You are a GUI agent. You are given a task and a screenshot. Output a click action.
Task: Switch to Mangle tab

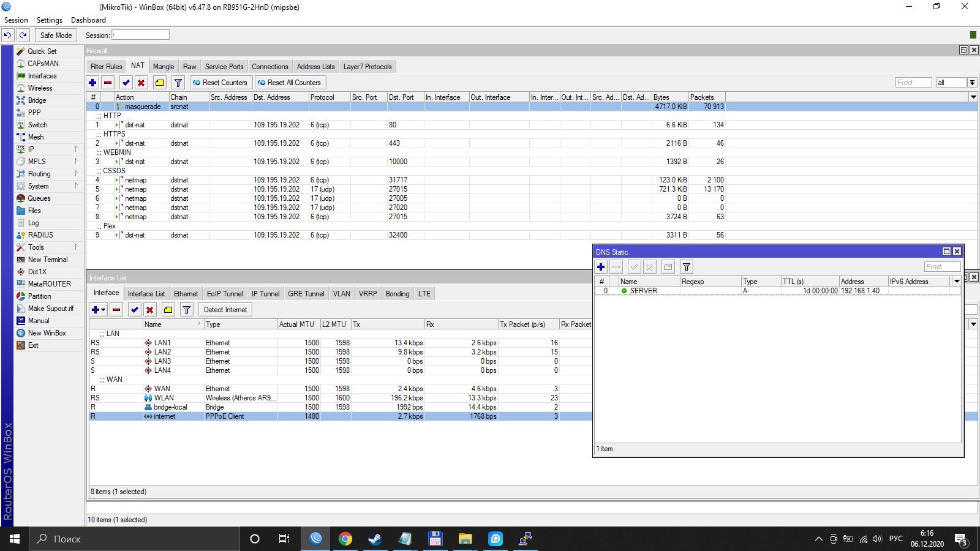(x=164, y=67)
